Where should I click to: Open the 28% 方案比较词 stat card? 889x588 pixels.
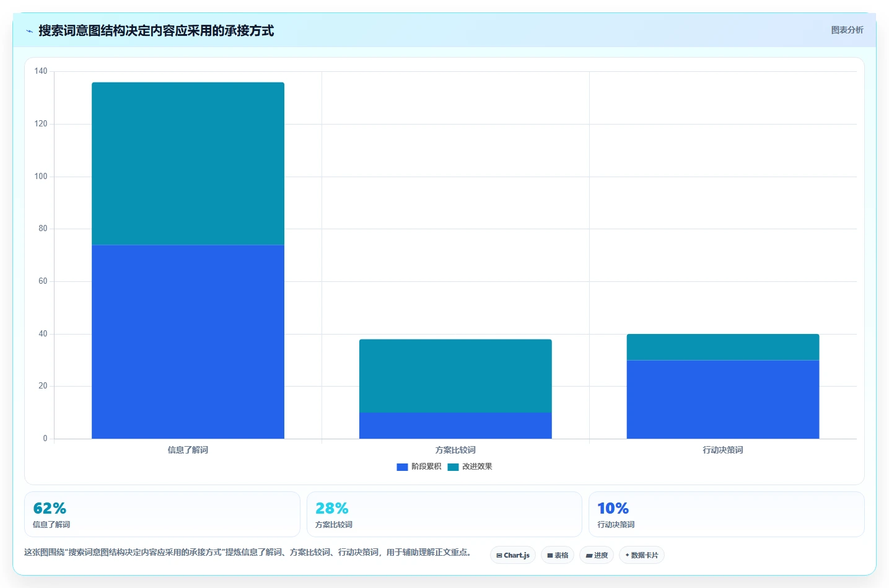[444, 514]
